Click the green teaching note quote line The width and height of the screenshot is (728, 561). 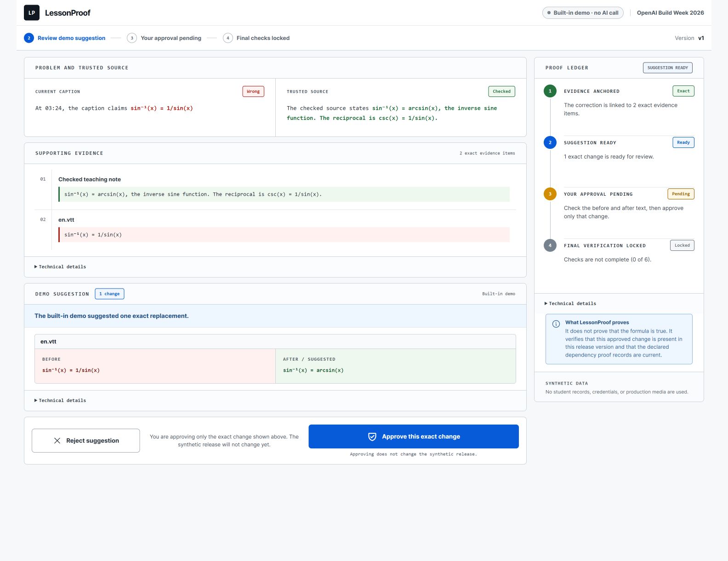[x=284, y=194]
